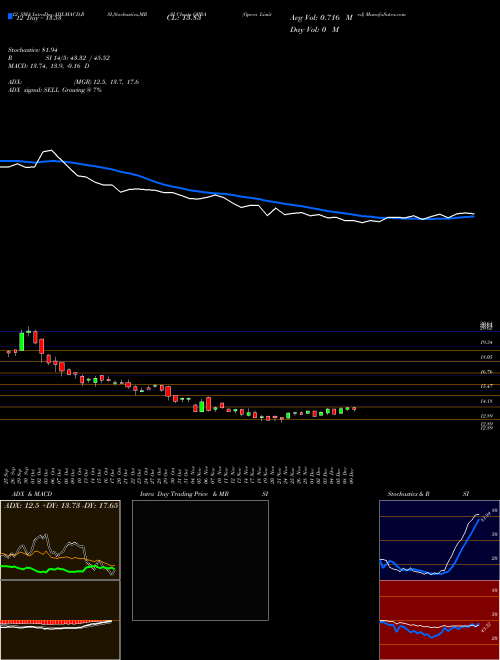Open the MACD histogram chart with red bars
Screen dimensions: 500x660
point(60,620)
